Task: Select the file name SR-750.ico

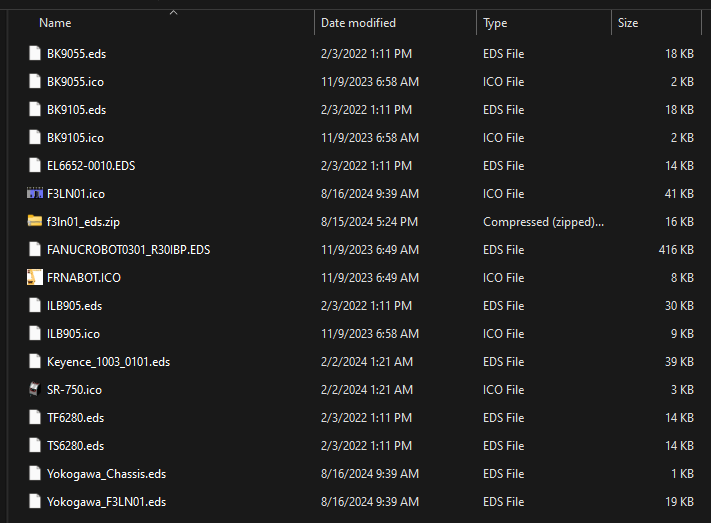Action: tap(74, 390)
